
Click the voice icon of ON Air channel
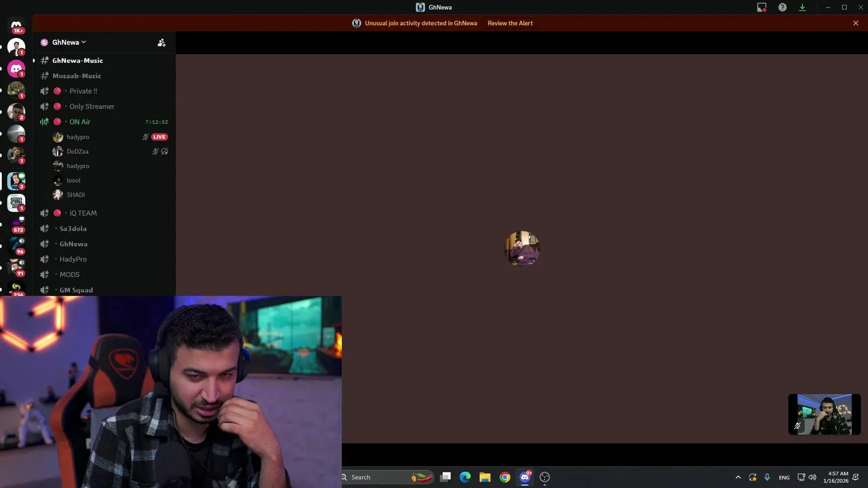click(44, 122)
